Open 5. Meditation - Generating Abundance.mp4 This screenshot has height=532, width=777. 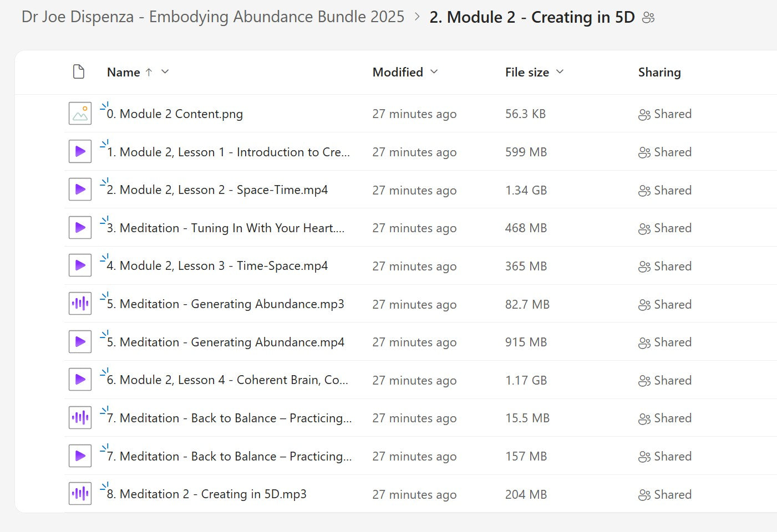225,342
